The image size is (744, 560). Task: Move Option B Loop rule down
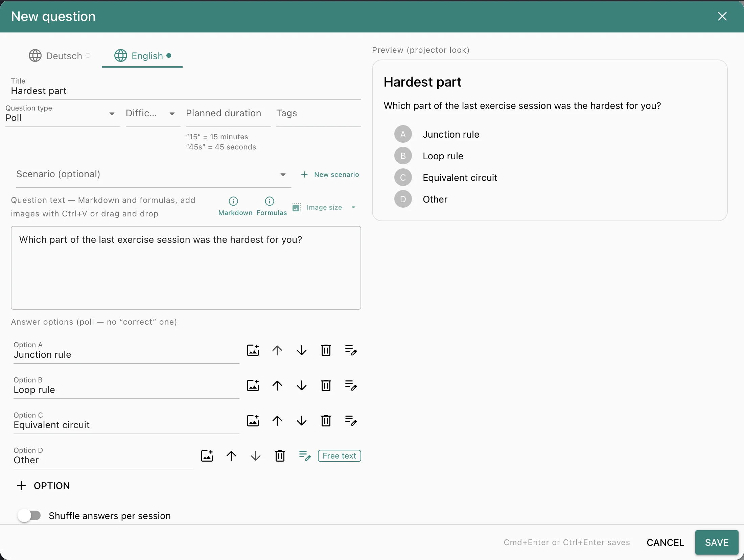pos(302,386)
